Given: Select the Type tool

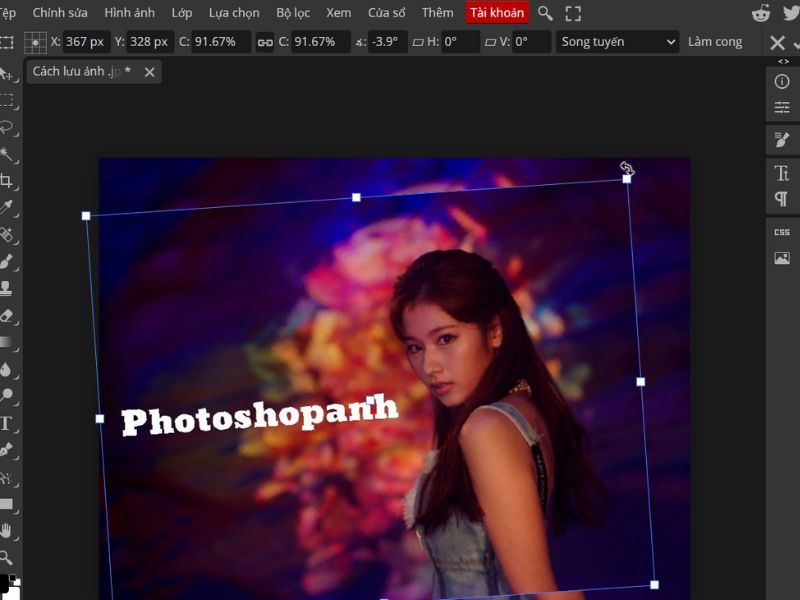Looking at the screenshot, I should pyautogui.click(x=6, y=423).
